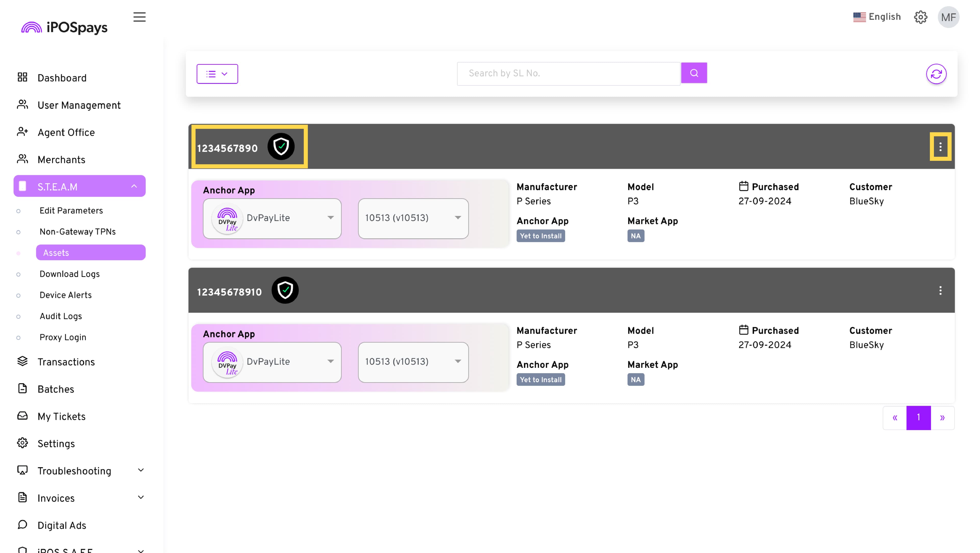Click NA Market App badge on first card
Image resolution: width=980 pixels, height=553 pixels.
click(x=636, y=236)
